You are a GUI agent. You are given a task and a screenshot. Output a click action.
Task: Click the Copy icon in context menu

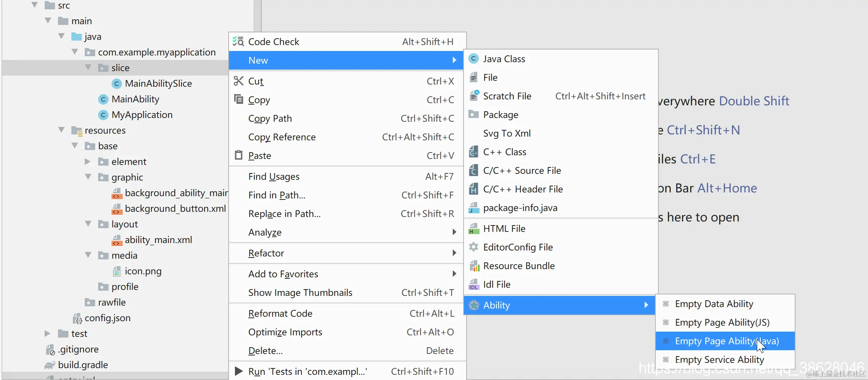pyautogui.click(x=238, y=99)
